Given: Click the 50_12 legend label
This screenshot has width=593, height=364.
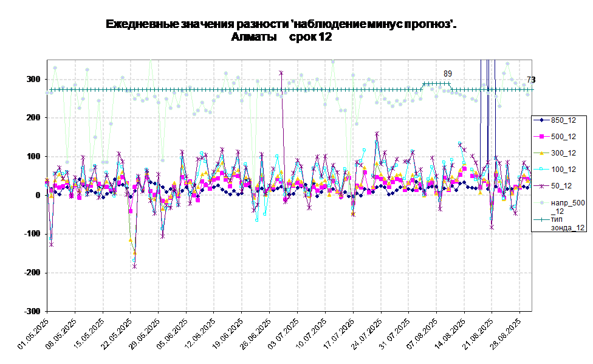Looking at the screenshot, I should 561,186.
